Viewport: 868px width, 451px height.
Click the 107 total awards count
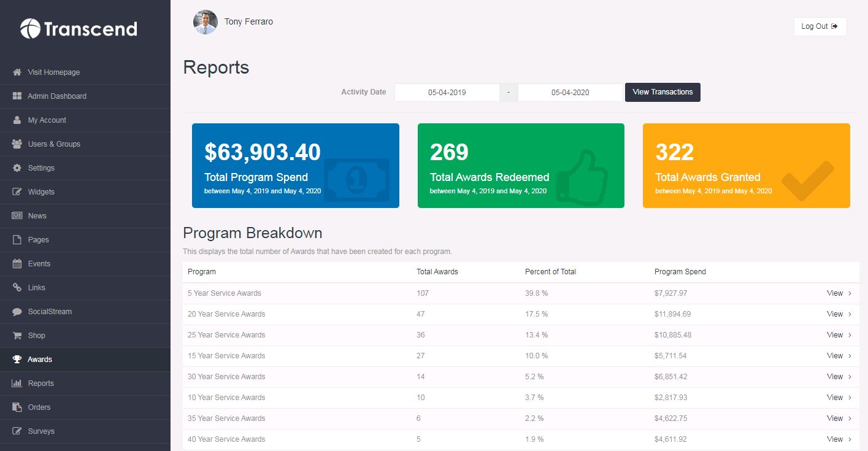click(x=423, y=293)
